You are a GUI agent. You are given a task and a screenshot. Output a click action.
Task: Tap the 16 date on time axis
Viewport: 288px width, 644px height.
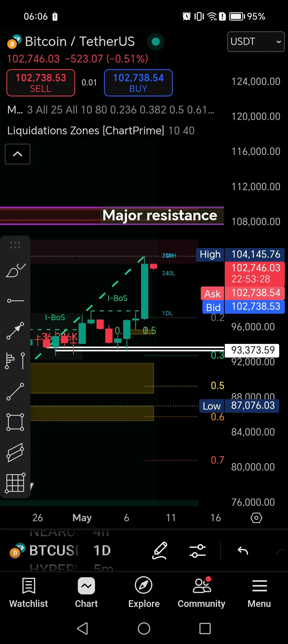click(x=215, y=518)
